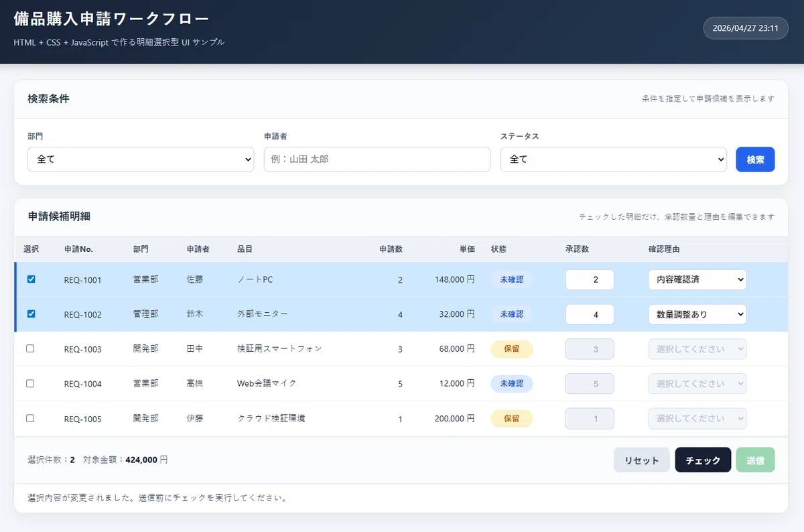This screenshot has width=804, height=532.
Task: Tick the REQ-1005 row checkbox
Action: (29, 418)
